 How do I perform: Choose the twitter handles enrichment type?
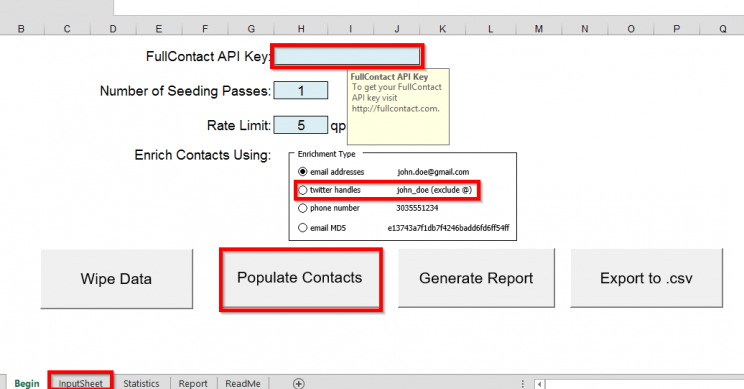pyautogui.click(x=302, y=190)
